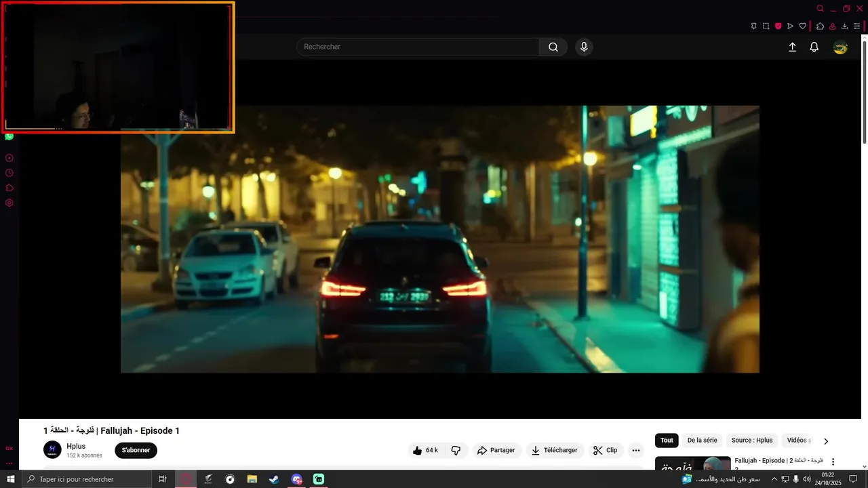Select the Tout filter chip
This screenshot has height=488, width=868.
tap(667, 441)
